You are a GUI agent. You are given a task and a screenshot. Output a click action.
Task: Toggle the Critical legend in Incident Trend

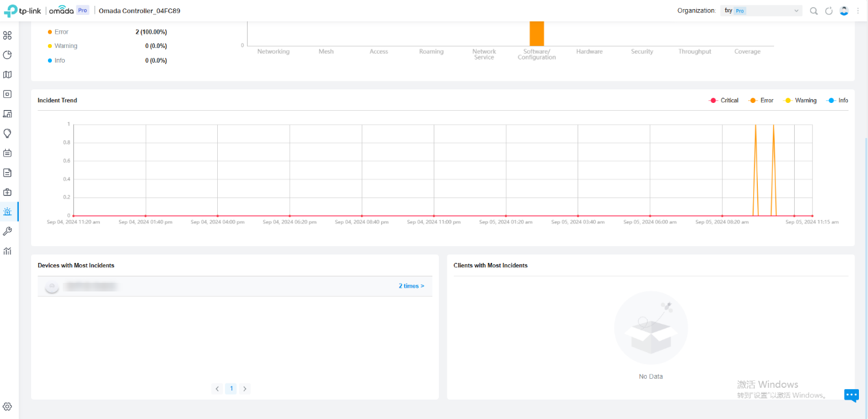pos(724,100)
